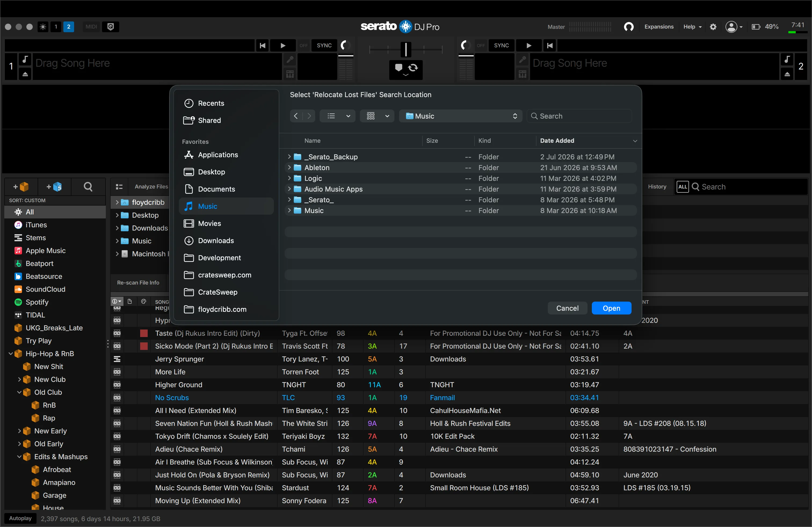This screenshot has width=812, height=527.
Task: Click the add crate icon
Action: [x=21, y=186]
